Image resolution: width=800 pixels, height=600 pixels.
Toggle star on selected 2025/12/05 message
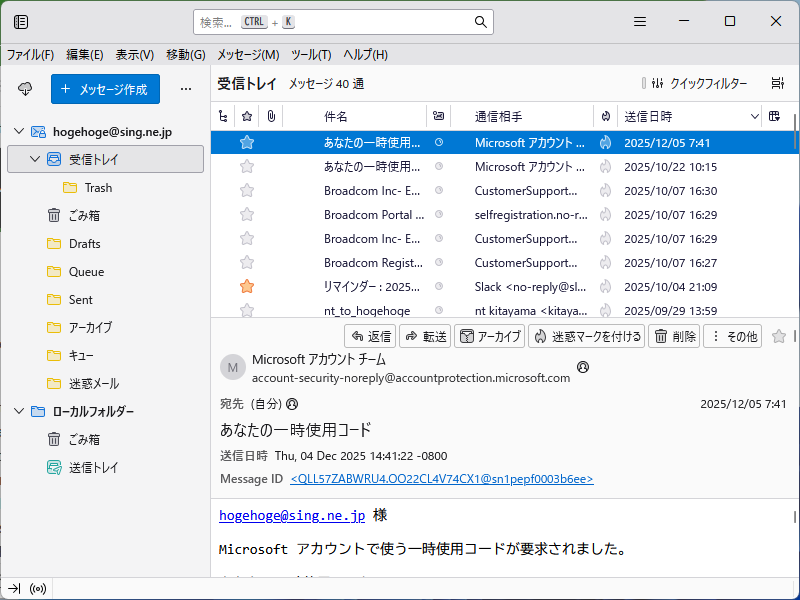247,142
